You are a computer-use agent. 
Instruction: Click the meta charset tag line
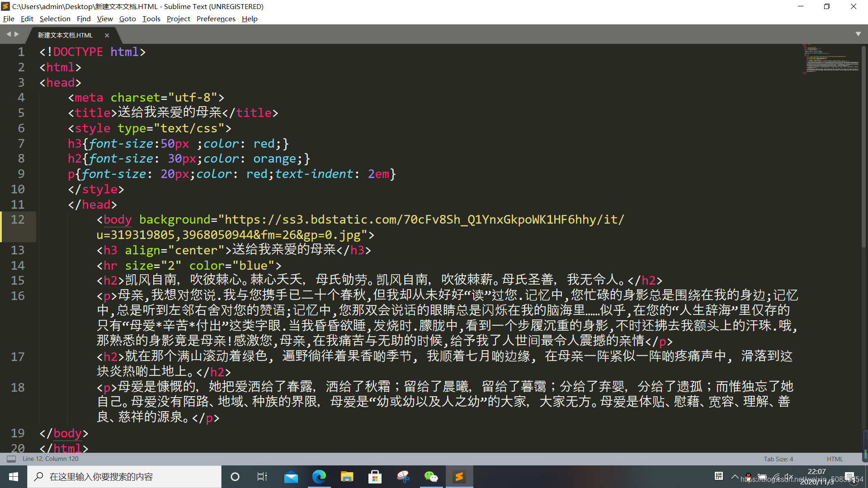pyautogui.click(x=146, y=98)
